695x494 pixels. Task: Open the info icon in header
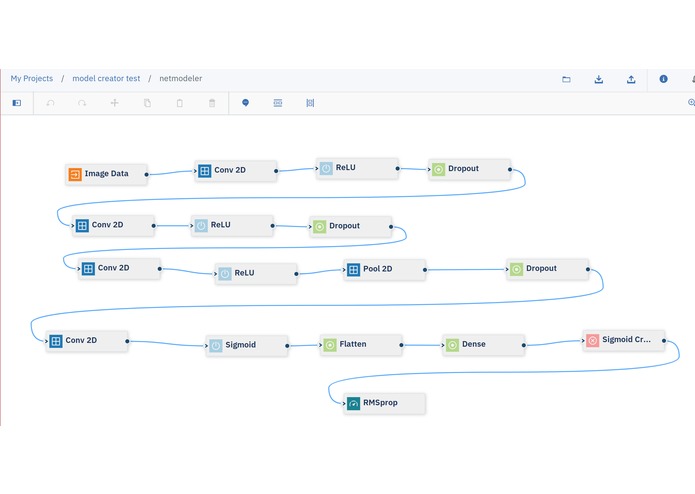664,79
